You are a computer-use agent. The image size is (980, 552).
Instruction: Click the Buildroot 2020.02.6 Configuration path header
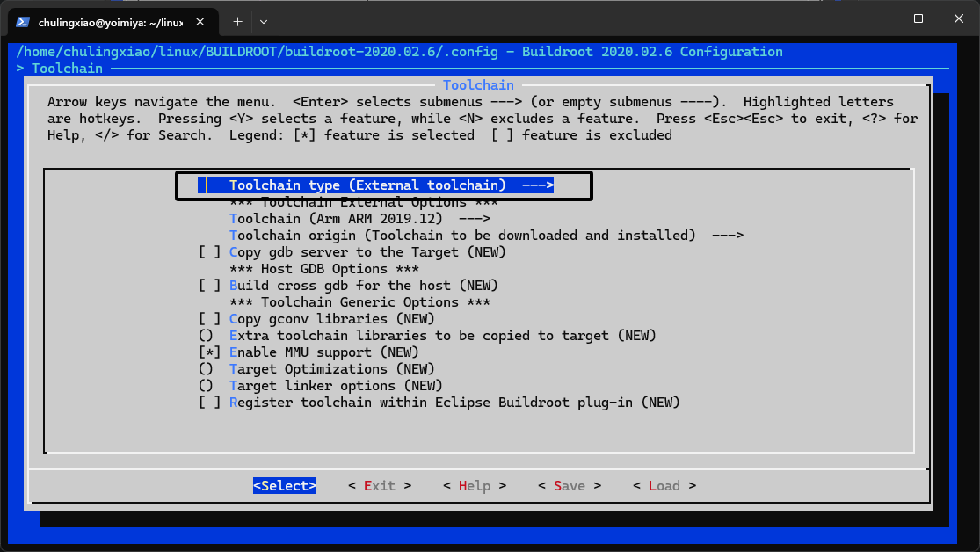tap(399, 52)
